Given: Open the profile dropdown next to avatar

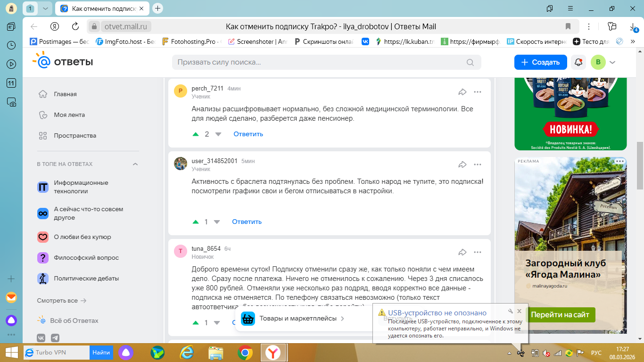Looking at the screenshot, I should pos(612,62).
